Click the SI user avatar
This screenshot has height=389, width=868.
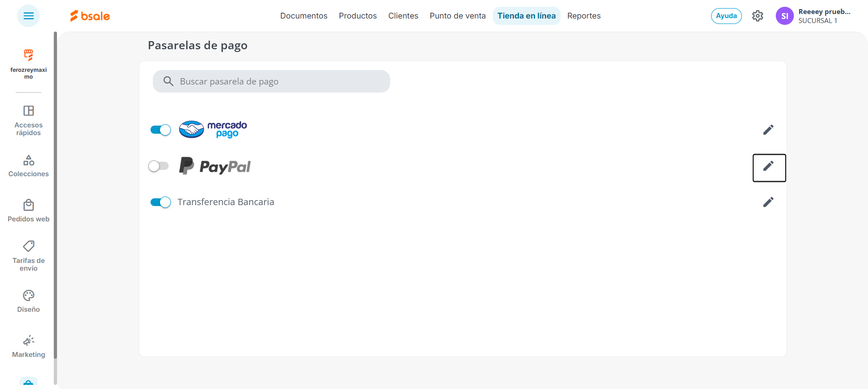785,16
